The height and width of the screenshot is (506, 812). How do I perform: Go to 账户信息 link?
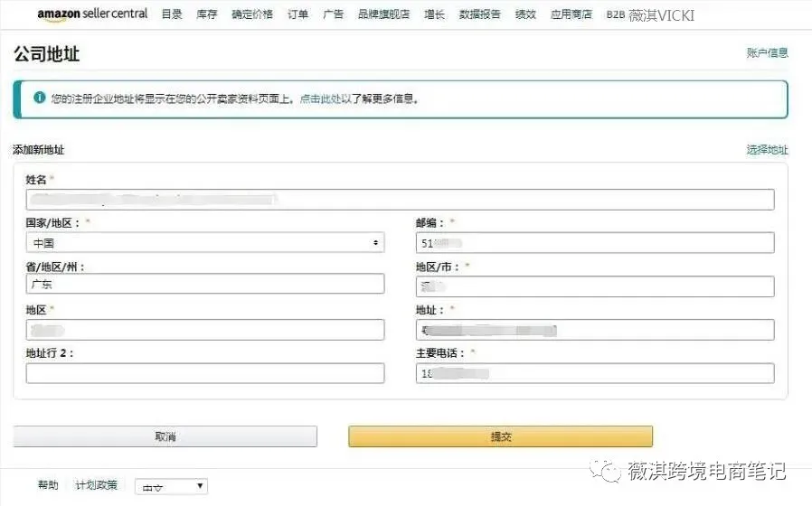(767, 52)
